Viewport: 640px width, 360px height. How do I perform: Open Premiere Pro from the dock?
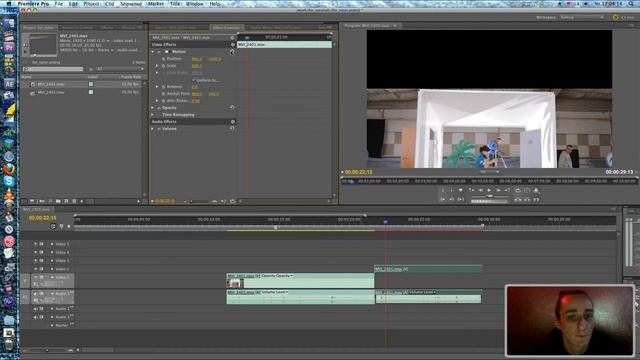coord(9,47)
